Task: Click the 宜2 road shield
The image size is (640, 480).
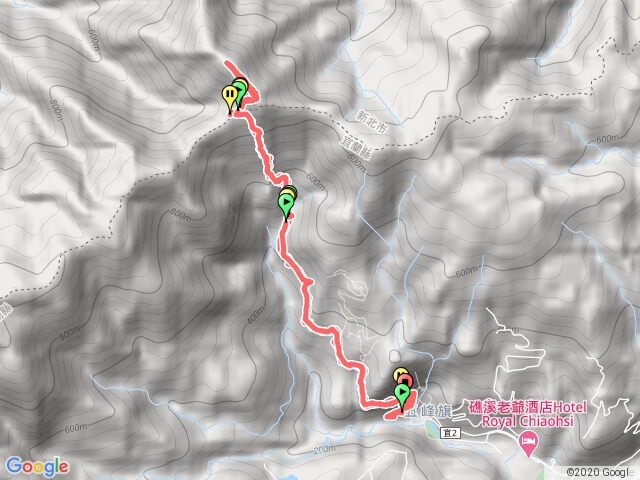Action: pyautogui.click(x=451, y=433)
